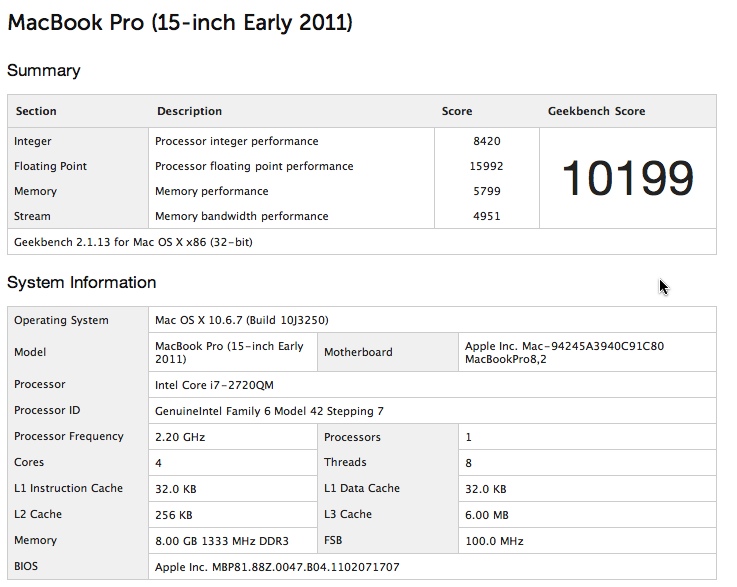Click 'GenuineIntel Family 6 Model 42 Stepping 7'
This screenshot has height=587, width=737.
(269, 411)
